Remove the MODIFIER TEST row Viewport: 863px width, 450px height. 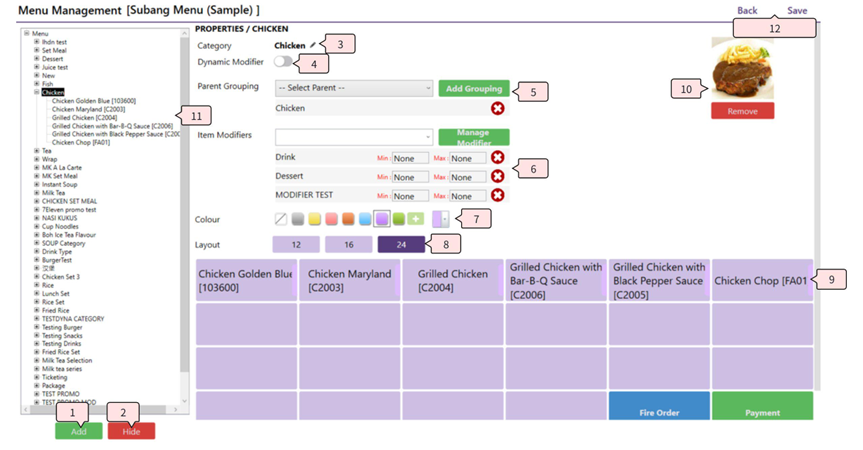click(497, 195)
